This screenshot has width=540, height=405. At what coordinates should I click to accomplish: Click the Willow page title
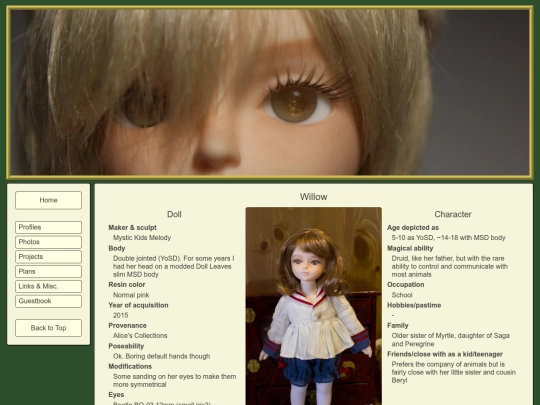tap(313, 197)
